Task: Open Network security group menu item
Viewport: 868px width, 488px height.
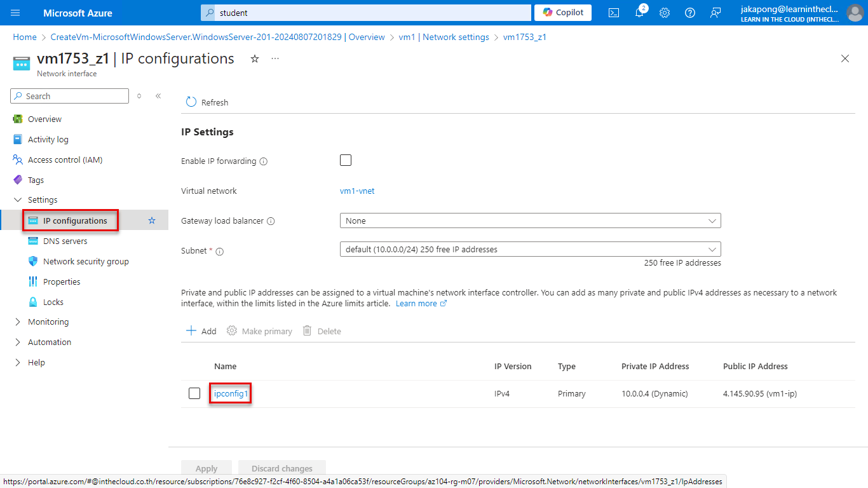Action: pos(86,261)
